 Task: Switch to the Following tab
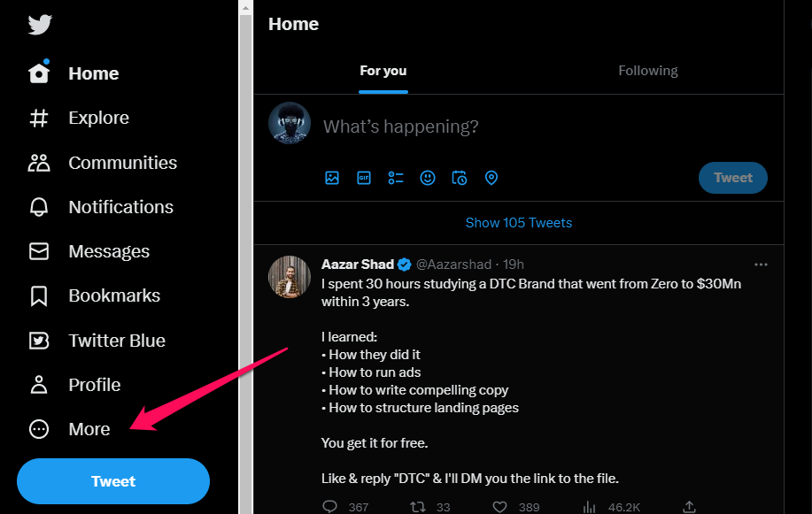(x=648, y=71)
